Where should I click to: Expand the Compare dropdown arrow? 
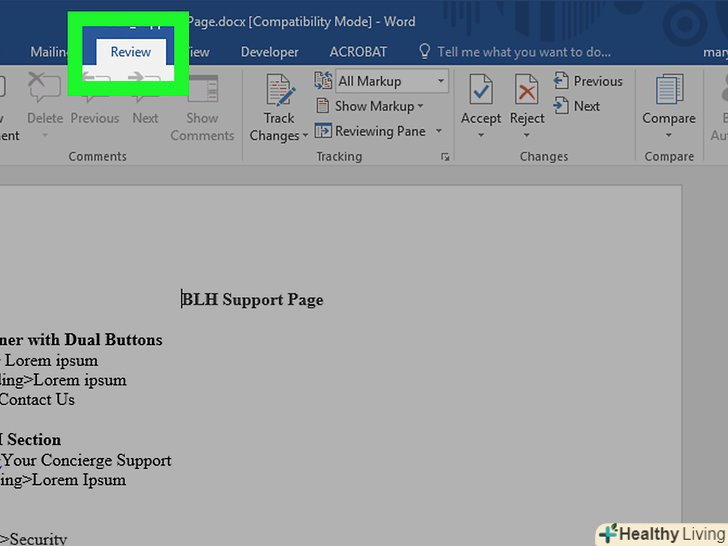click(x=669, y=135)
